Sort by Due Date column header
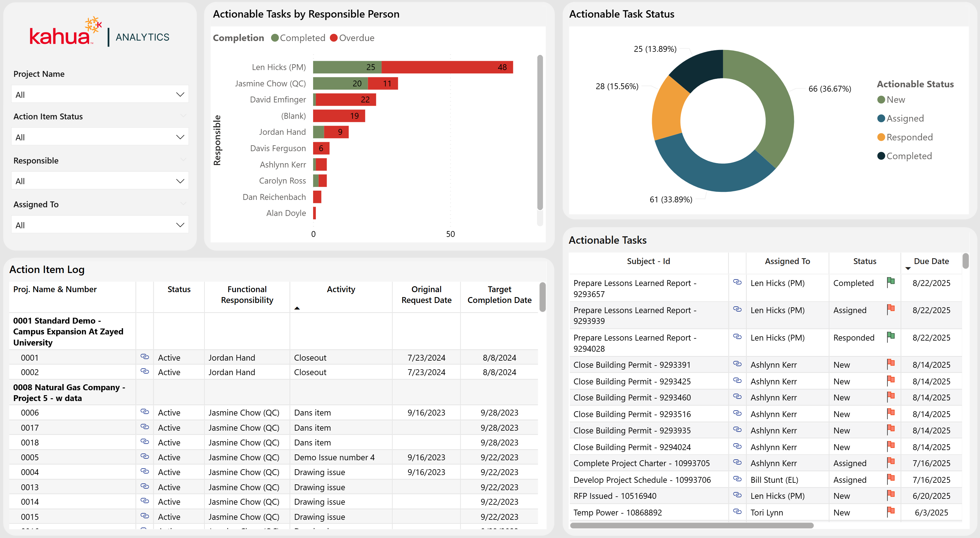 click(x=931, y=261)
